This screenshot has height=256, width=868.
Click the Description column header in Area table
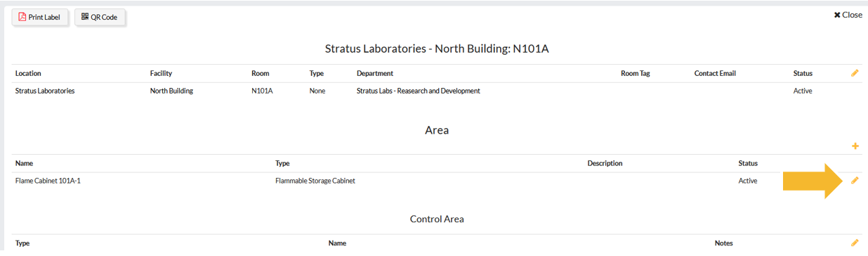pyautogui.click(x=605, y=163)
